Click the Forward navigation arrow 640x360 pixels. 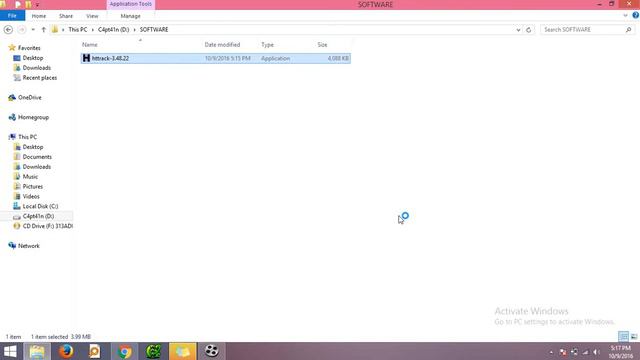click(x=22, y=30)
